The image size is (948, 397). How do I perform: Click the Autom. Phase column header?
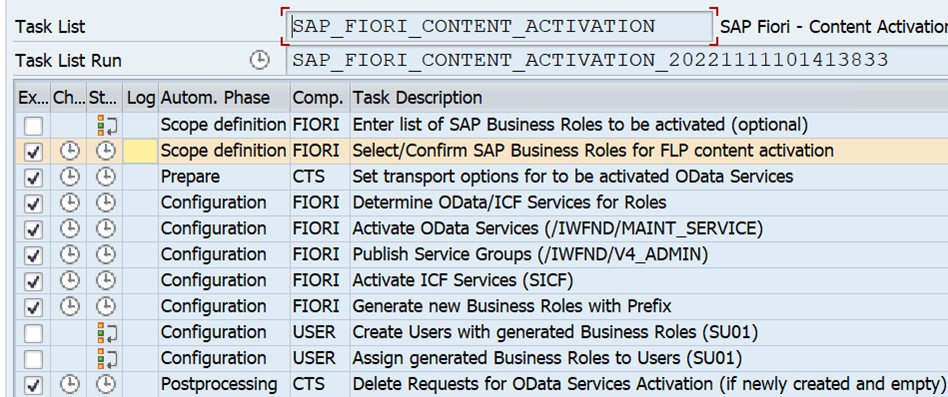(x=215, y=97)
